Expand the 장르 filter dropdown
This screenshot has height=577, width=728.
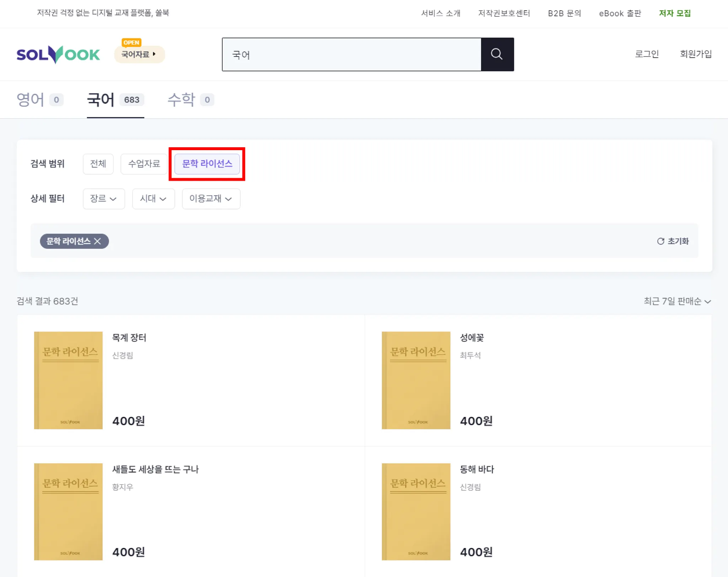coord(103,198)
